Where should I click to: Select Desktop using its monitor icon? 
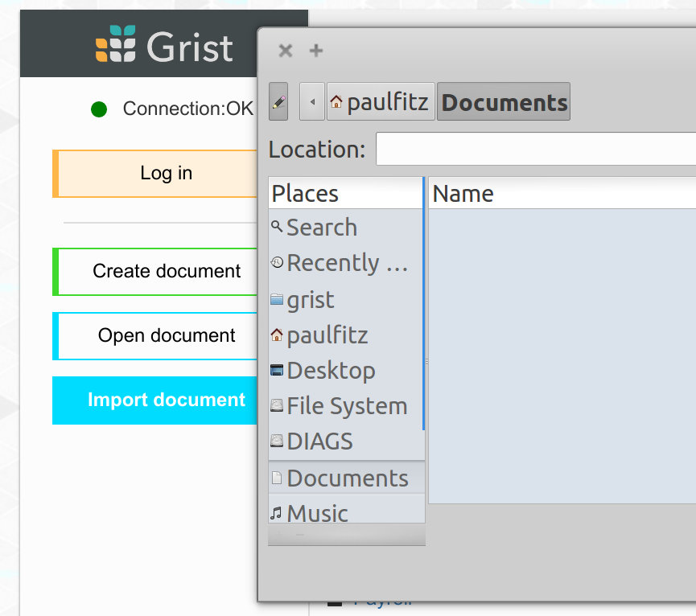[x=275, y=371]
